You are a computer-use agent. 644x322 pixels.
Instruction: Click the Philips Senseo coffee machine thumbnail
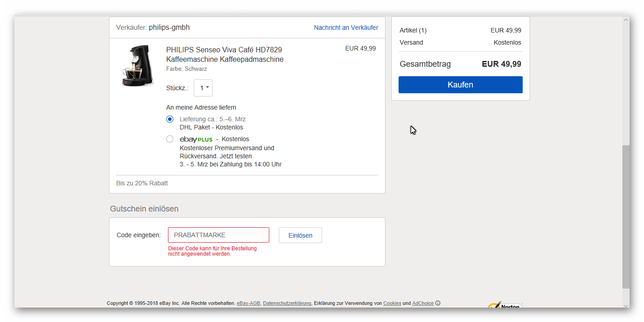click(x=137, y=65)
